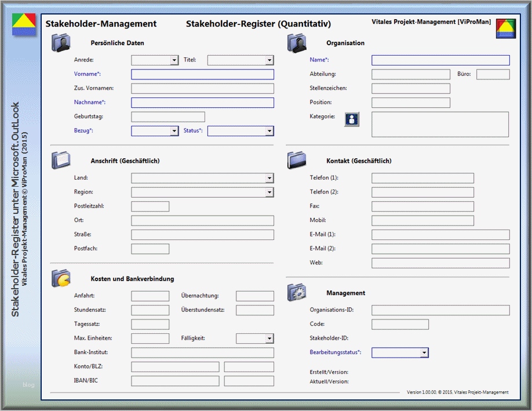Click the triangle logo at top left
This screenshot has height=411, width=532.
23,26
